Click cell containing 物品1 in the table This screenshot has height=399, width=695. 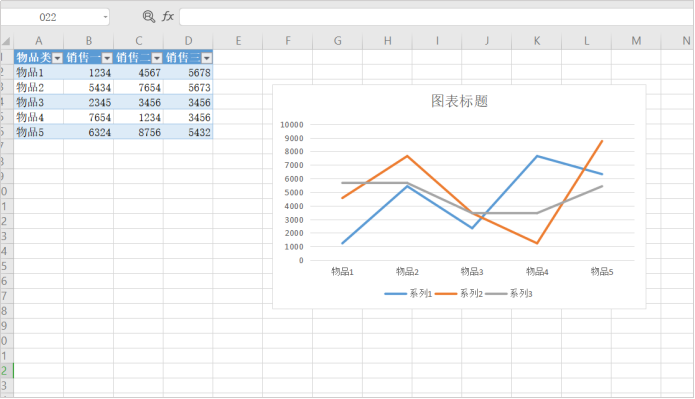[39, 72]
